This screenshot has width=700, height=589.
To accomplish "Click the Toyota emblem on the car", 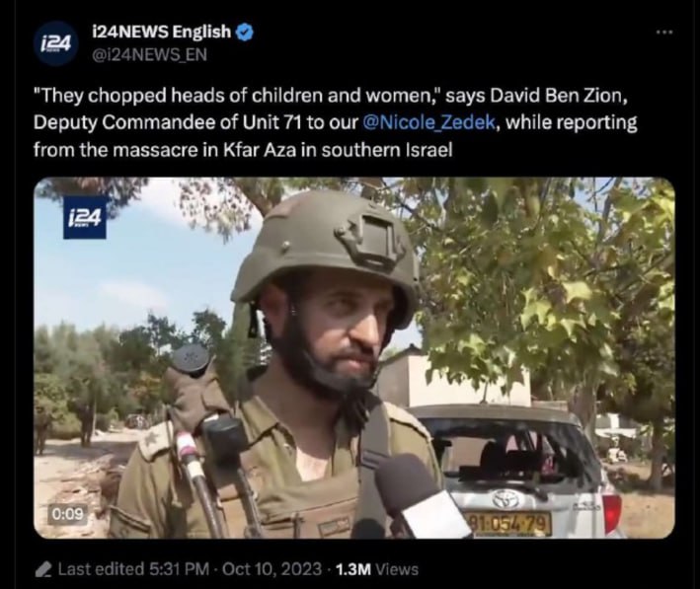I will [506, 499].
